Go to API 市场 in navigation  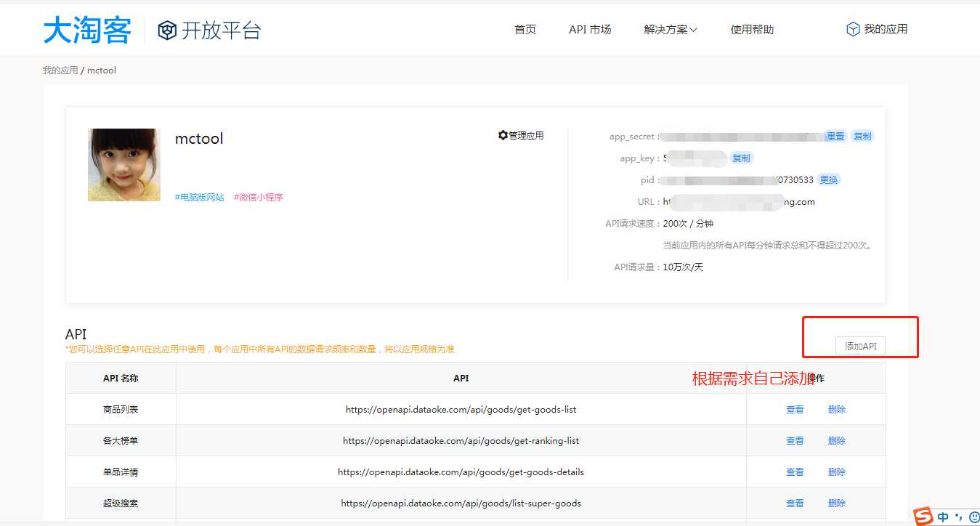click(x=590, y=29)
